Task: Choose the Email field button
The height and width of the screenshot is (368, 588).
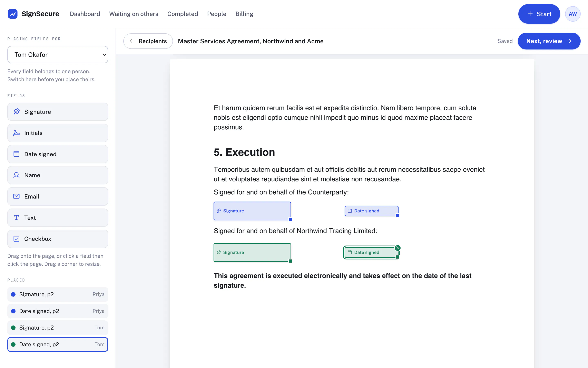Action: coord(58,196)
